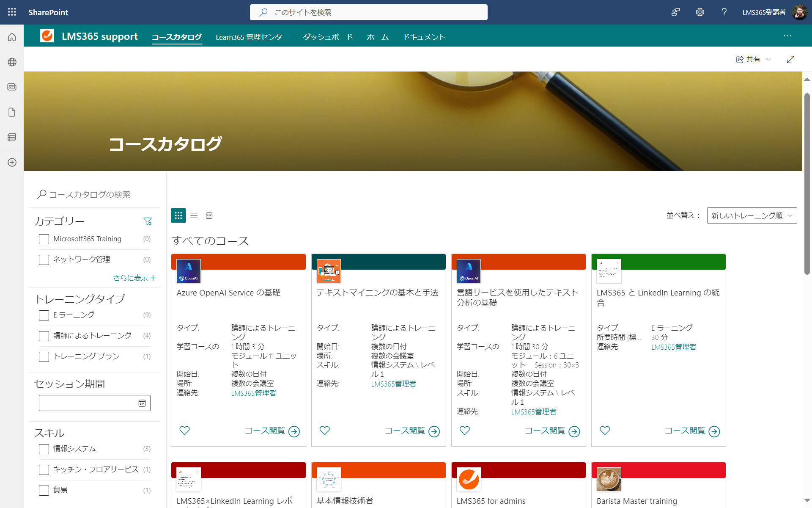Open ダッシュボード nav item

pos(328,37)
